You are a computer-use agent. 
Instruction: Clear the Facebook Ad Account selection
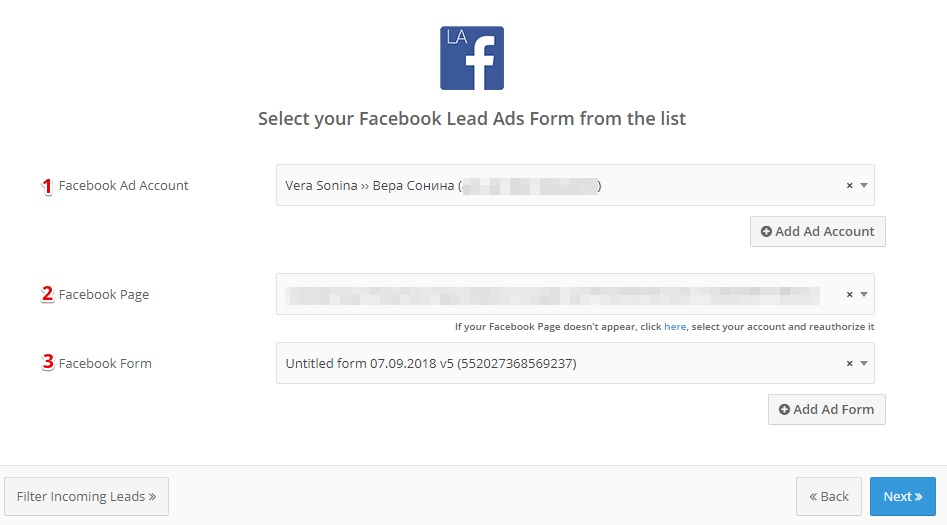(x=849, y=185)
